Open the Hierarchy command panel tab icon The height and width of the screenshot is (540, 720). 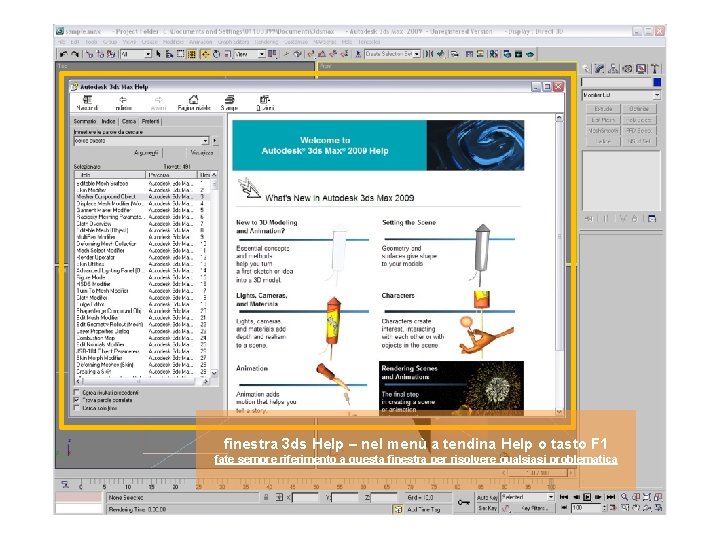tap(613, 69)
